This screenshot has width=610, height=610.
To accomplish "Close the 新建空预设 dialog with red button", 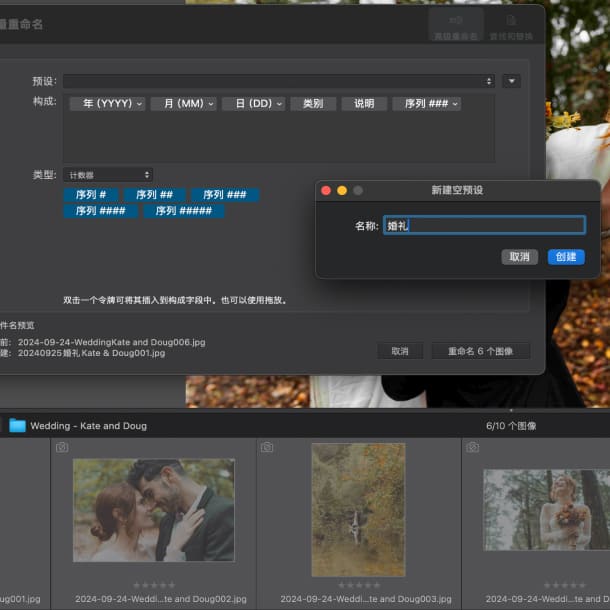I will click(326, 190).
